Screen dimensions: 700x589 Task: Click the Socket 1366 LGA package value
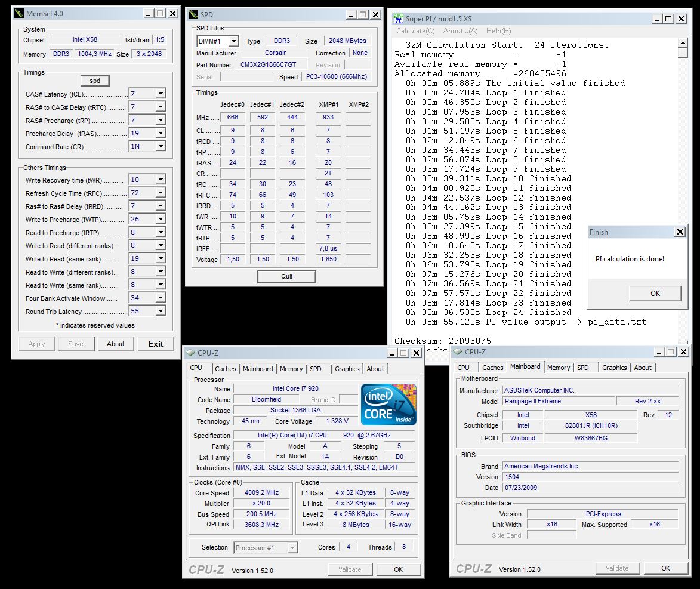tap(295, 410)
